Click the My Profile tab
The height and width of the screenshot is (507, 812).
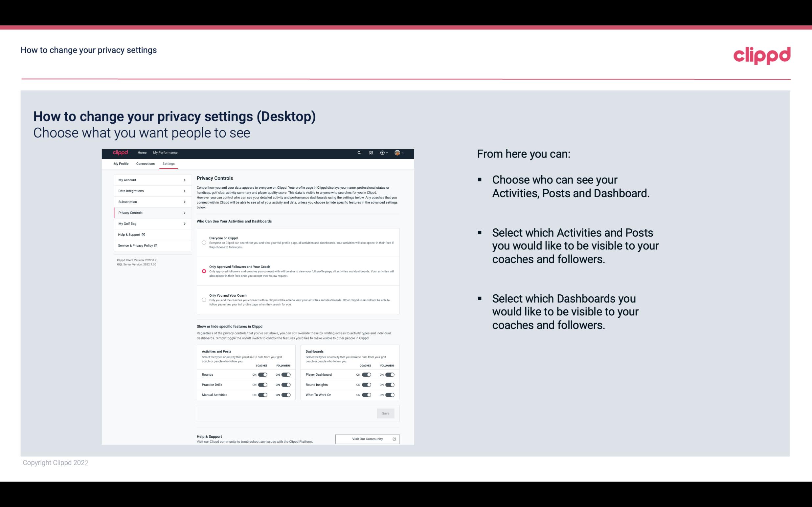[x=121, y=163]
